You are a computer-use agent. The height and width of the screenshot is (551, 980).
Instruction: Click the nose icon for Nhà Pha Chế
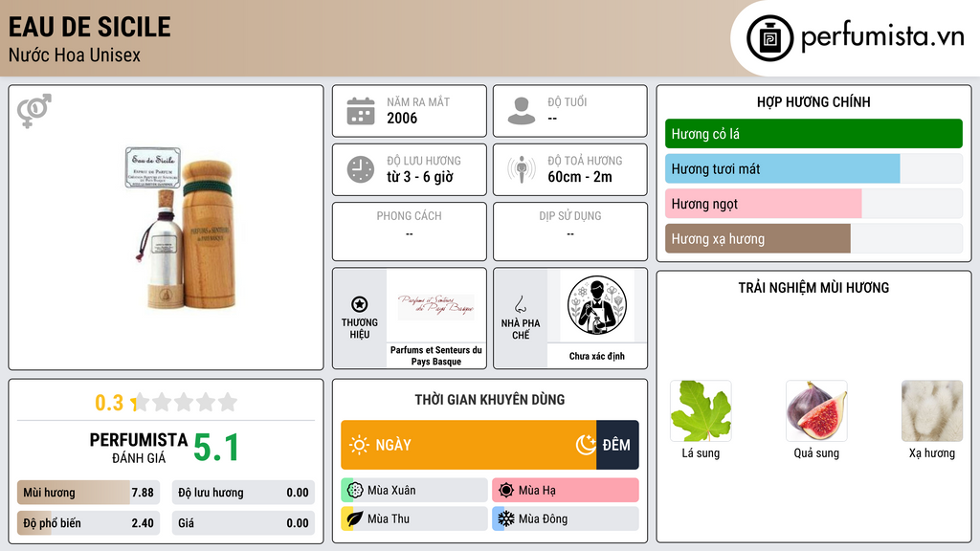(520, 304)
